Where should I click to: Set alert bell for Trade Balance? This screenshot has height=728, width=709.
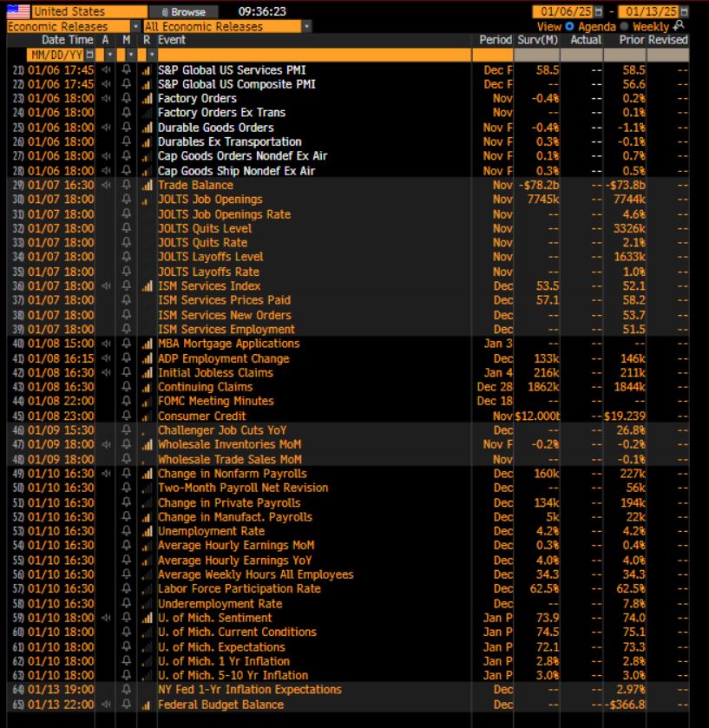126,185
